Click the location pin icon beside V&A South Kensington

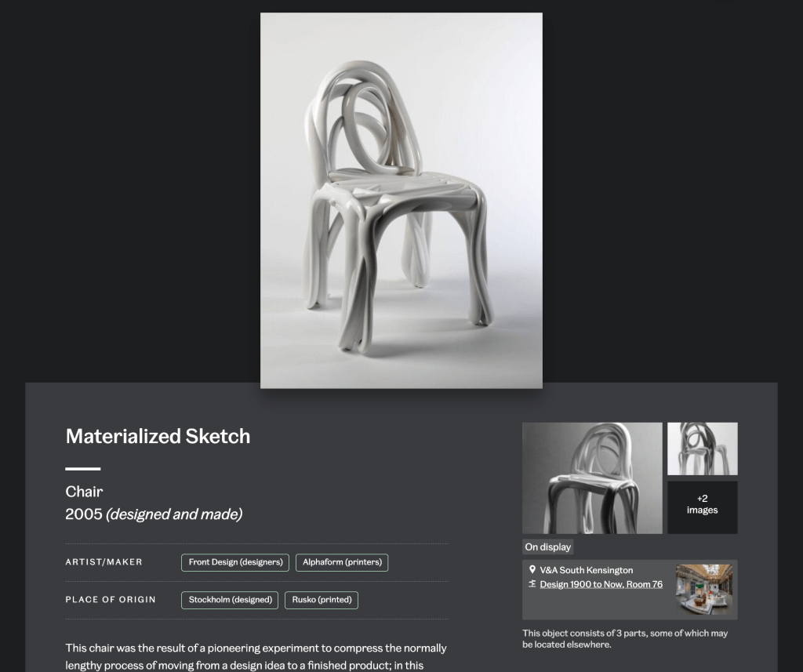pyautogui.click(x=532, y=569)
